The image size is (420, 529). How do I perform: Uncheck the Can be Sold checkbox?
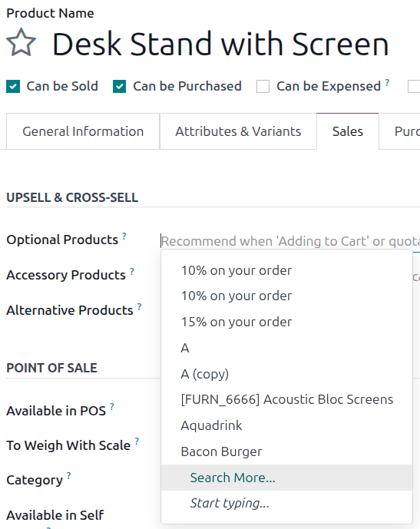coord(13,86)
